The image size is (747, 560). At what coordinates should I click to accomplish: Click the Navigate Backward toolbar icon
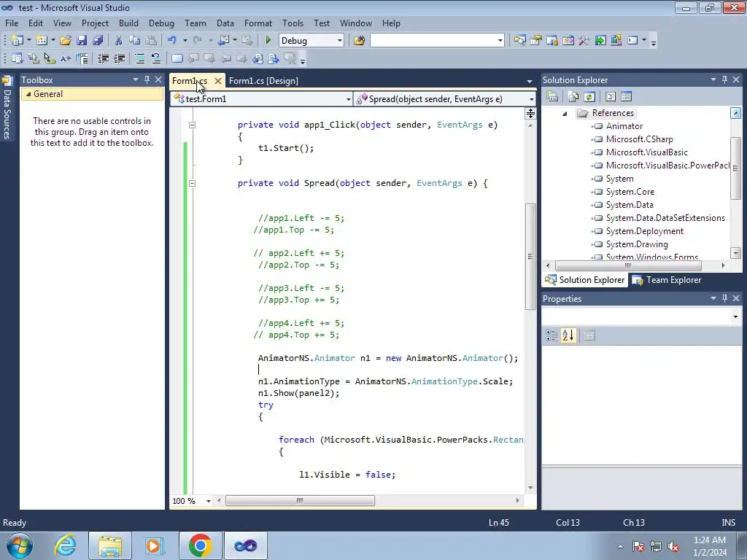(223, 41)
